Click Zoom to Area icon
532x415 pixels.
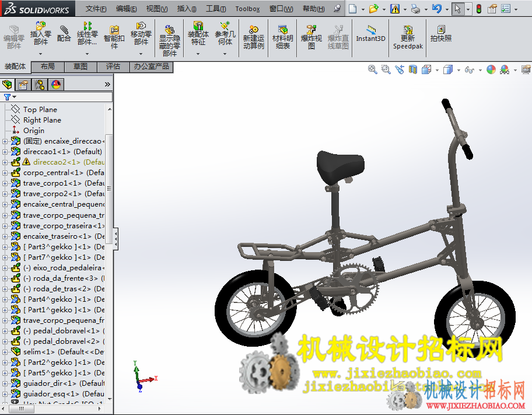tap(386, 69)
